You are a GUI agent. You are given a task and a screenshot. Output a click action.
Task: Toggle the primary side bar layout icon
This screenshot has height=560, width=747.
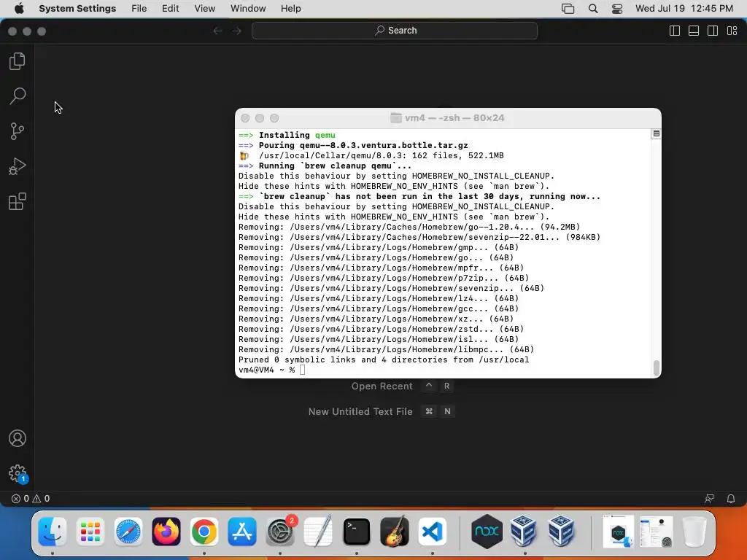click(x=675, y=31)
